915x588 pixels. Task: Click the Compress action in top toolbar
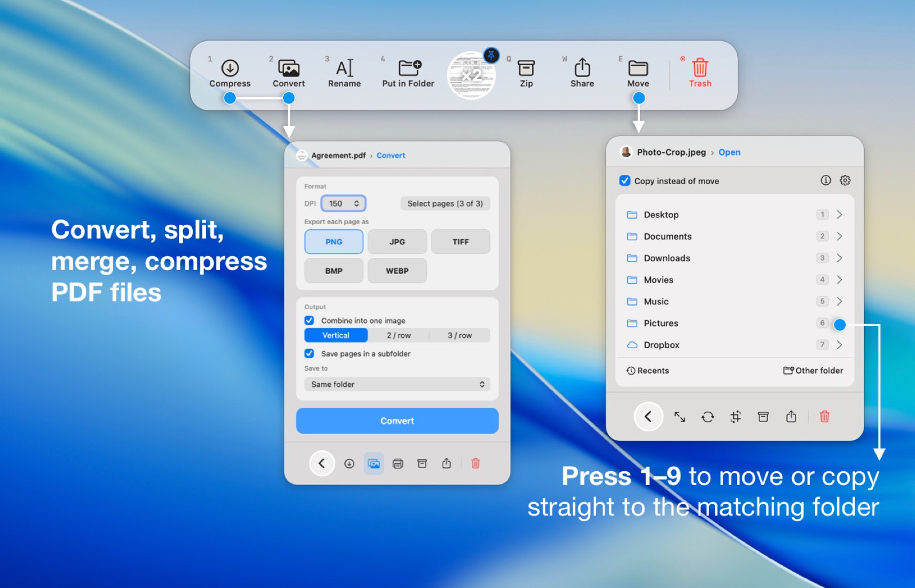coord(230,74)
